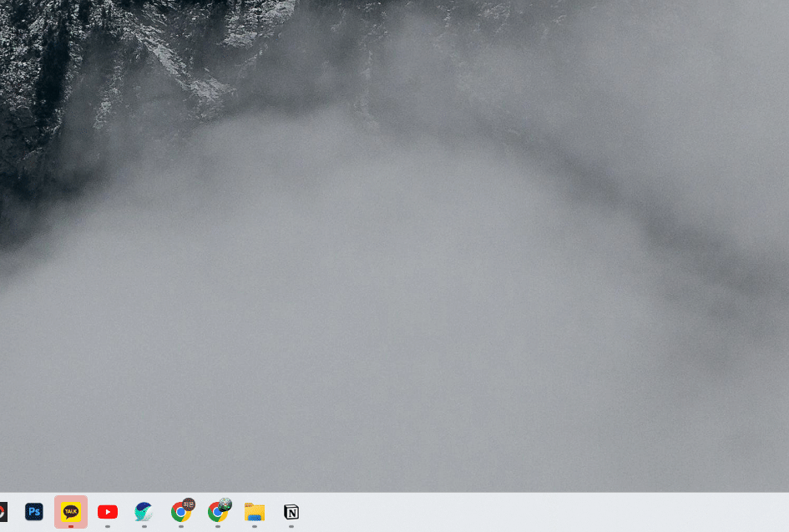
Task: Open Adobe Photoshop from the taskbar
Action: point(34,512)
